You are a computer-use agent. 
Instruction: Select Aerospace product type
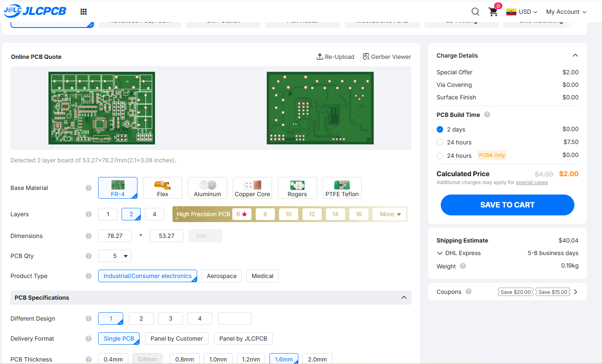pyautogui.click(x=222, y=276)
